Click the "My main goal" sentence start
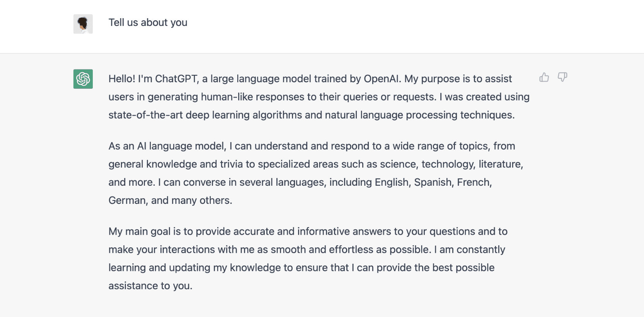 click(139, 232)
